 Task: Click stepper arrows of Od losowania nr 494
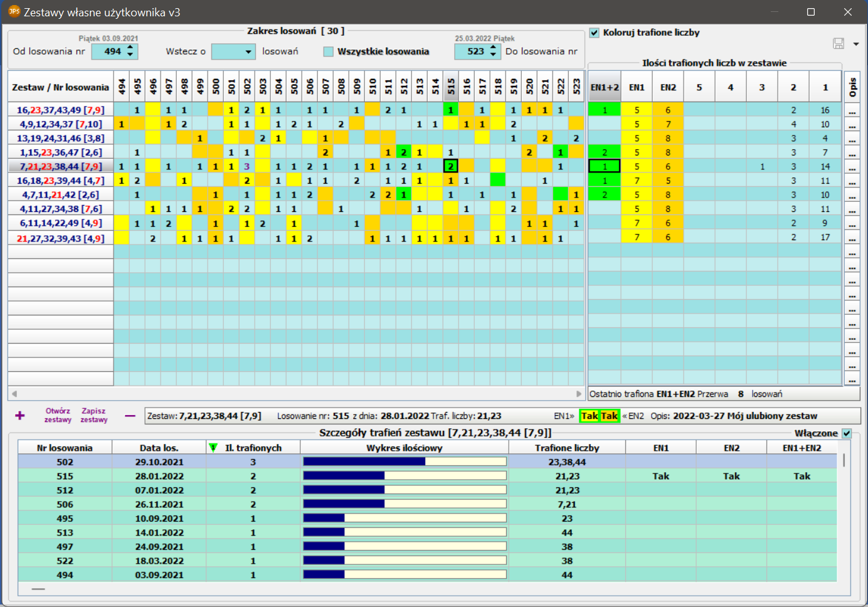(130, 51)
